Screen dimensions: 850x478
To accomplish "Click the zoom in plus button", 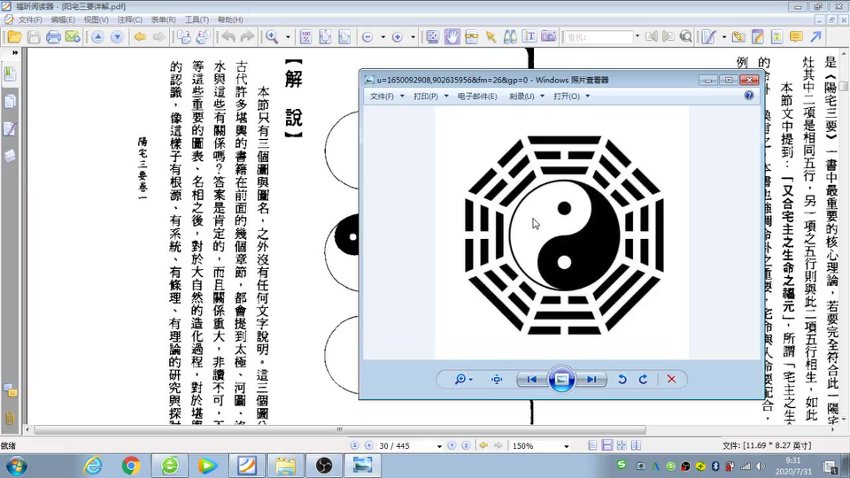I will [397, 37].
